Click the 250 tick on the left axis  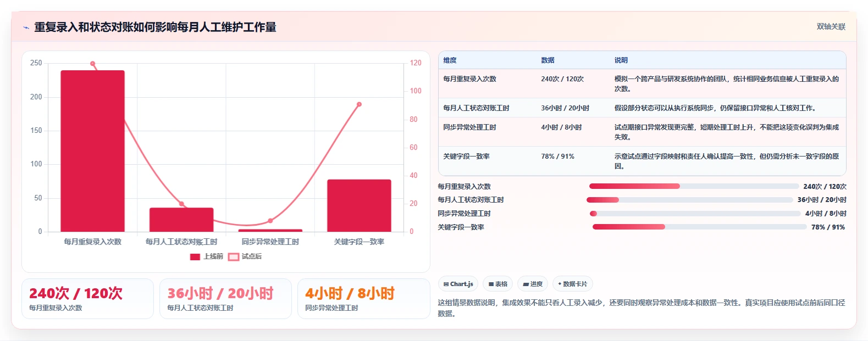tap(36, 63)
